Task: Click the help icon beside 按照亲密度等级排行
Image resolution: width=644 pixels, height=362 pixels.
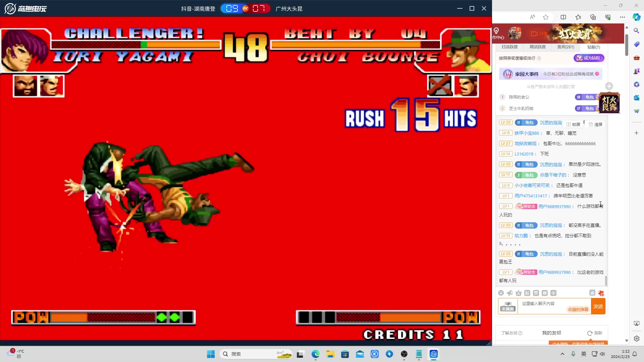Action: pyautogui.click(x=539, y=58)
